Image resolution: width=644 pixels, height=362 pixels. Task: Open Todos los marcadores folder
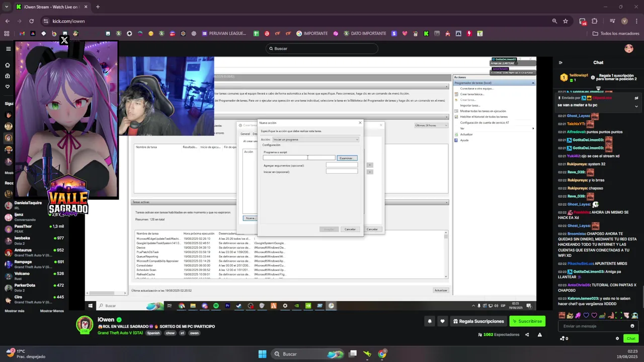(x=616, y=34)
